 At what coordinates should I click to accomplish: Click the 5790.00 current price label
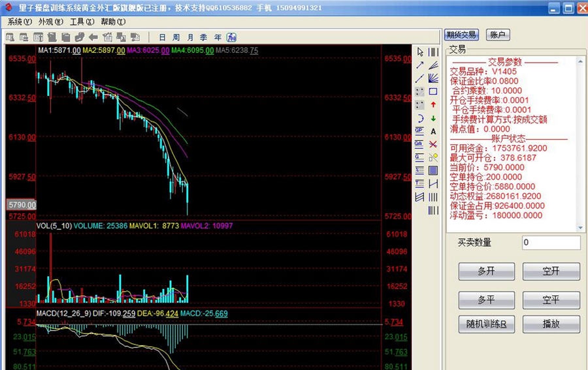click(22, 205)
